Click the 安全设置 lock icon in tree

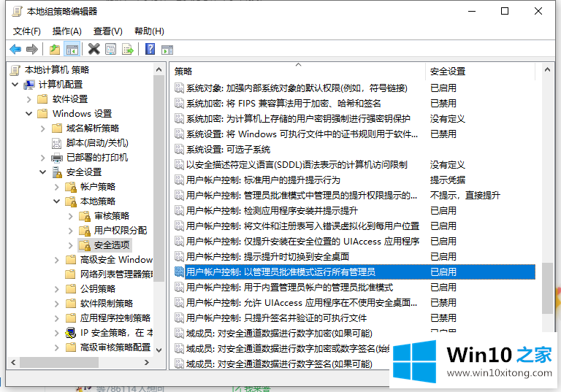57,172
